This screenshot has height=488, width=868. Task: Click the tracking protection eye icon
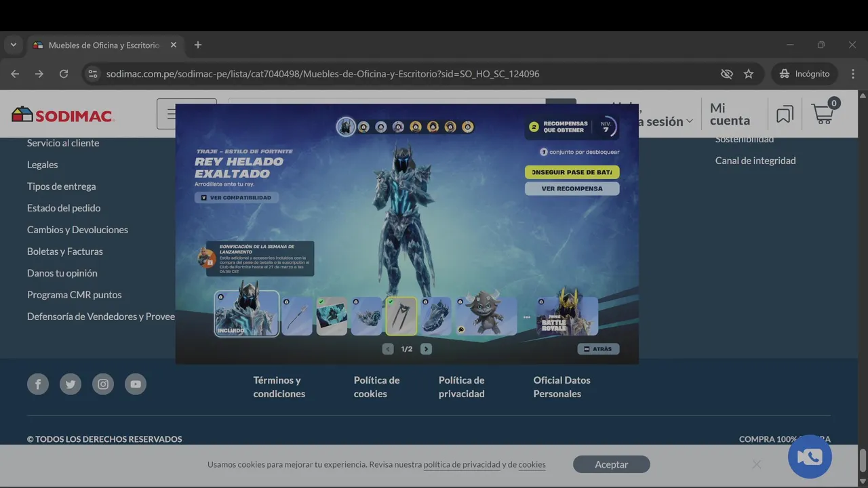pos(727,74)
